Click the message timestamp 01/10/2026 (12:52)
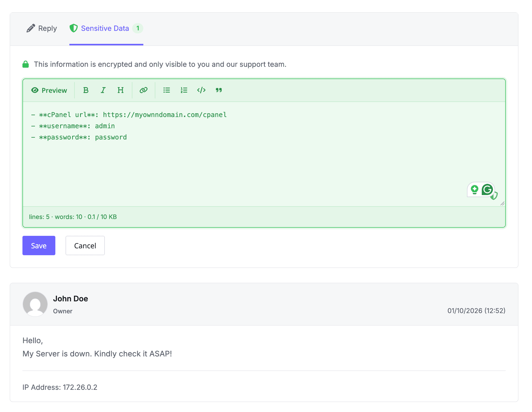Screen dimensions: 532x412 tap(476, 311)
